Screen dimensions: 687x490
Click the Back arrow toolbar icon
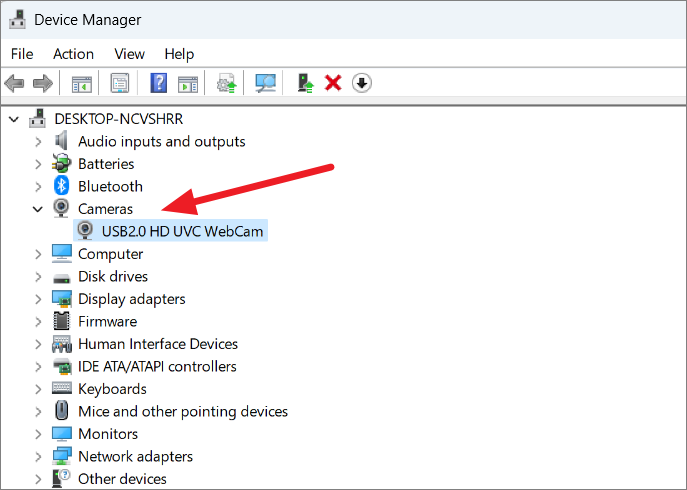[14, 83]
